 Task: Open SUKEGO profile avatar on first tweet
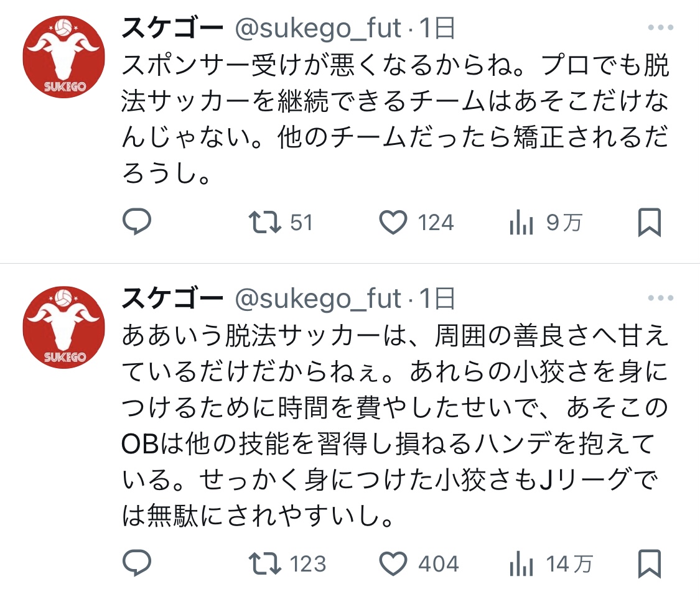click(x=64, y=57)
